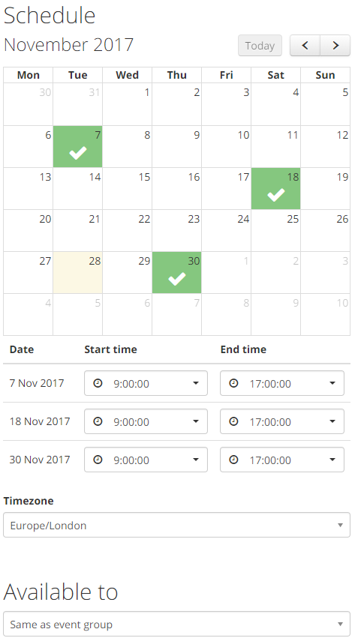This screenshot has width=358, height=644.
Task: Go to previous month with left chevron
Action: [x=305, y=45]
